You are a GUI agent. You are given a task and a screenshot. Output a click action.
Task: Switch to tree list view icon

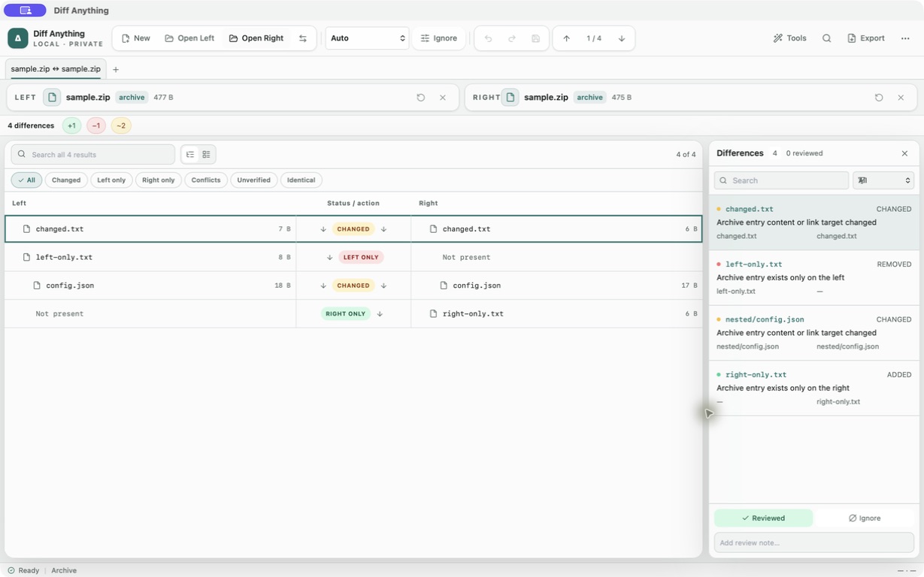click(190, 155)
